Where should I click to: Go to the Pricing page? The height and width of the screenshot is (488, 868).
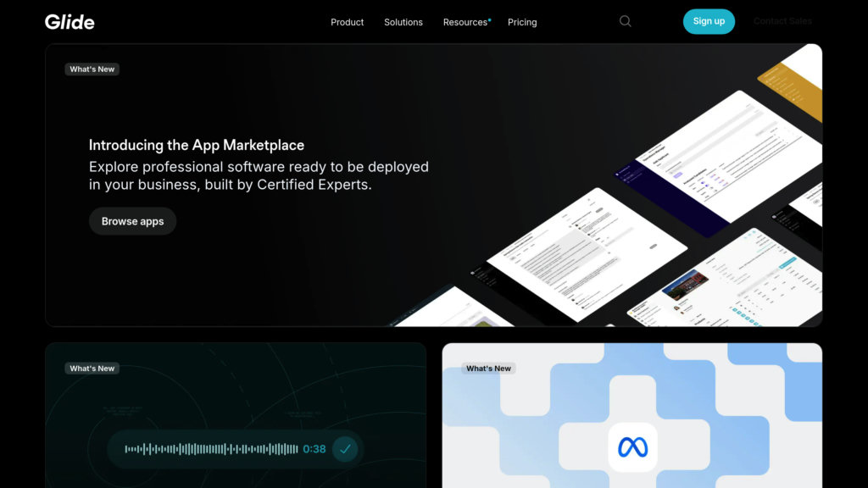click(522, 22)
